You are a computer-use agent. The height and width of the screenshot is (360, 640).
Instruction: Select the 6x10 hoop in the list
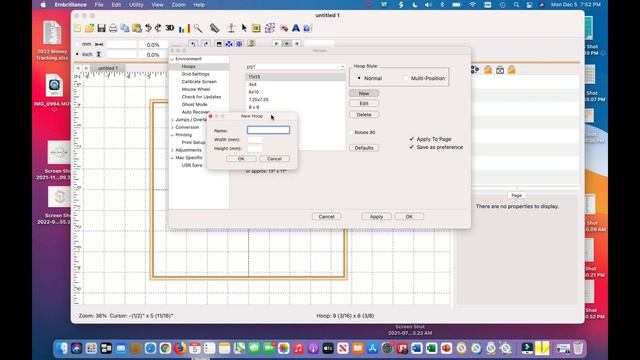coord(295,92)
